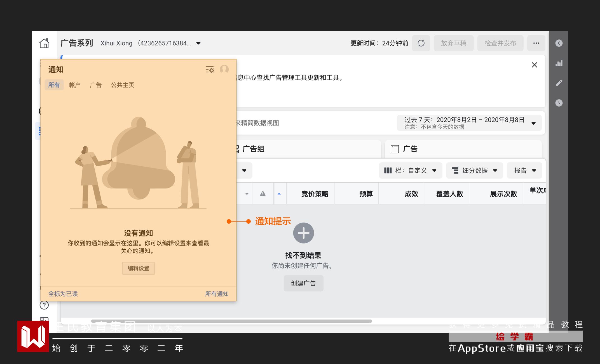Expand the 栏: 自定义 columns dropdown
The height and width of the screenshot is (364, 600).
[410, 170]
